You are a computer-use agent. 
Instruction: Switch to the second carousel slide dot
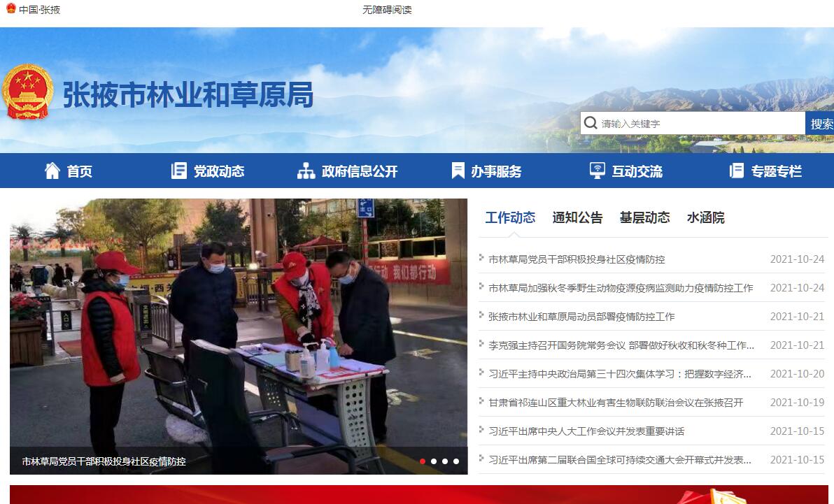point(434,461)
